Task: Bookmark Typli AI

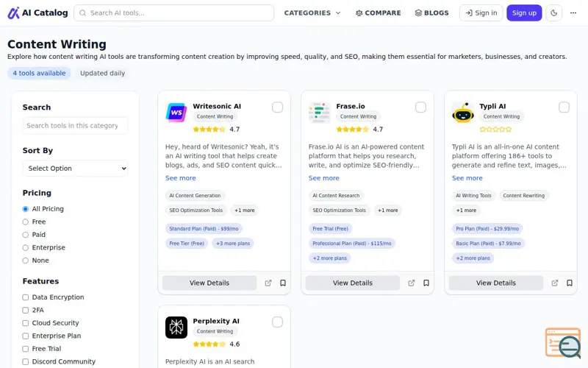Action: click(569, 283)
